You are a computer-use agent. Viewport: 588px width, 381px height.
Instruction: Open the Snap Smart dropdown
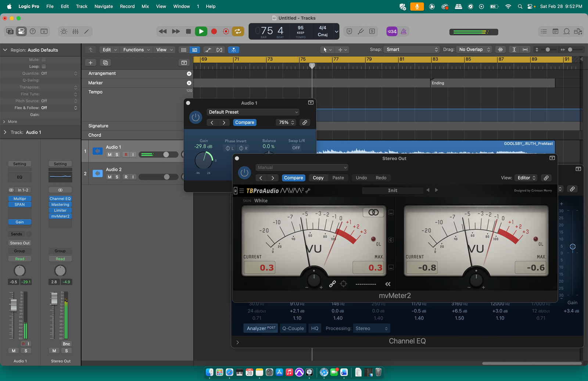pos(411,50)
